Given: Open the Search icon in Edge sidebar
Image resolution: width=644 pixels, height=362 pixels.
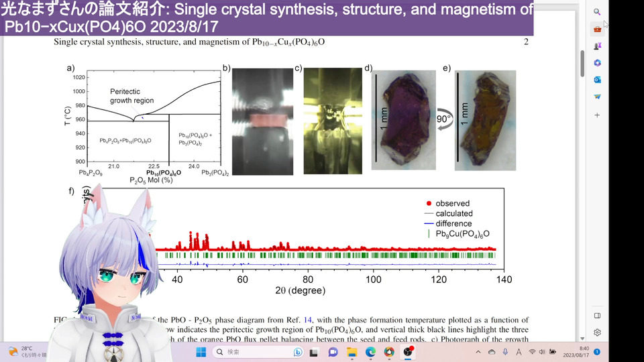Looking at the screenshot, I should tap(597, 12).
